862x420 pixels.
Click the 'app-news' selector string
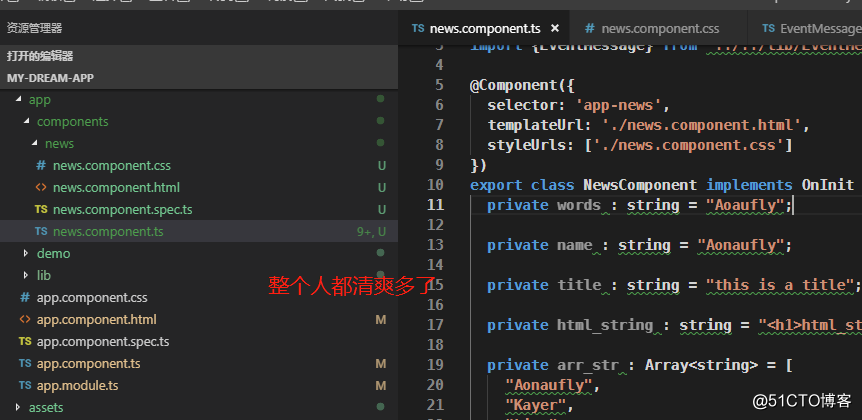(620, 105)
